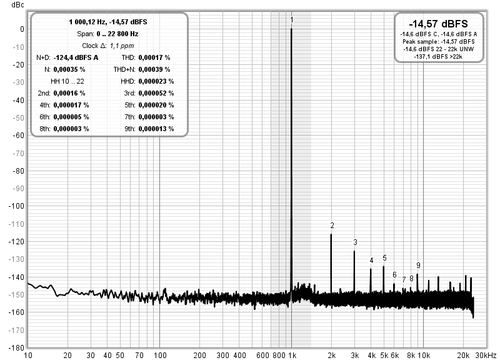The height and width of the screenshot is (363, 500).
Task: Click the '1k' label on the frequency axis
Action: [x=292, y=355]
